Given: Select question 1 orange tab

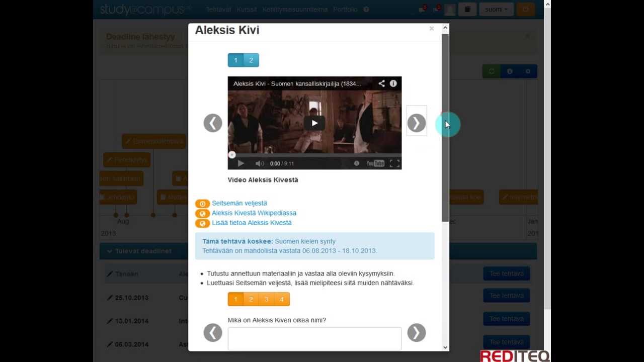Looking at the screenshot, I should 235,299.
